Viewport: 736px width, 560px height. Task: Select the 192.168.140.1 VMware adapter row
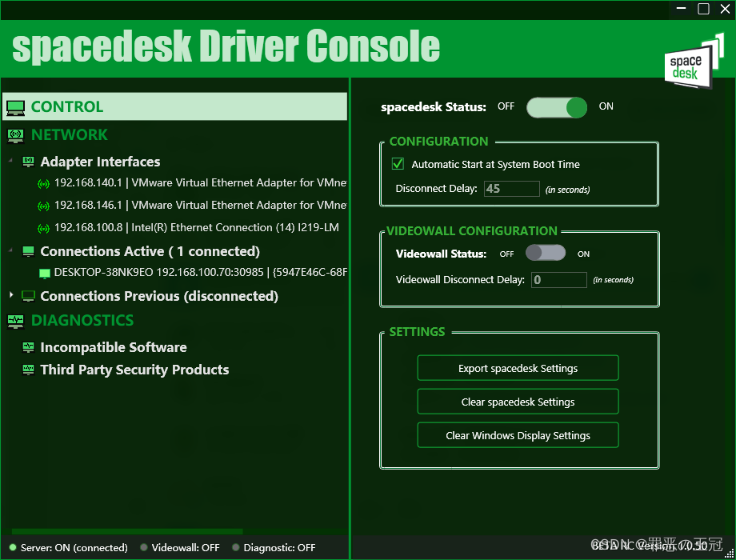pos(200,183)
